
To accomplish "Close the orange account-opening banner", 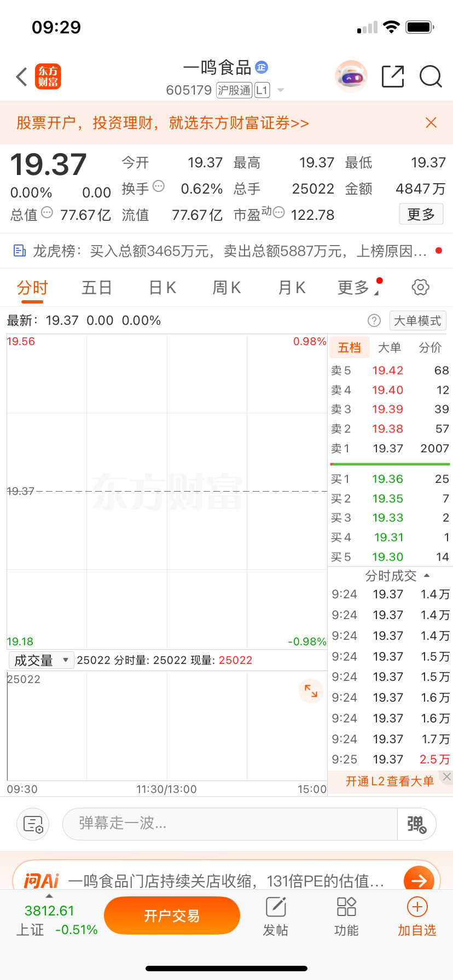I will pos(431,122).
